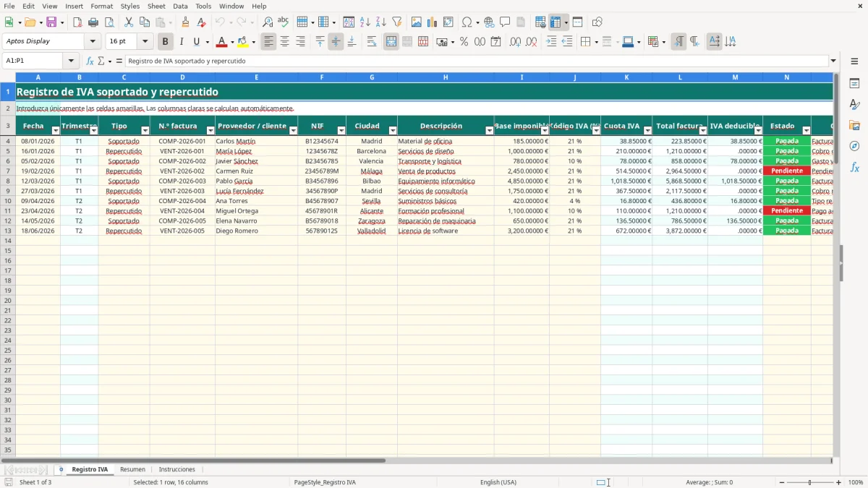Click the Insert Comment icon
Viewport: 868px width, 488px height.
coord(505,22)
